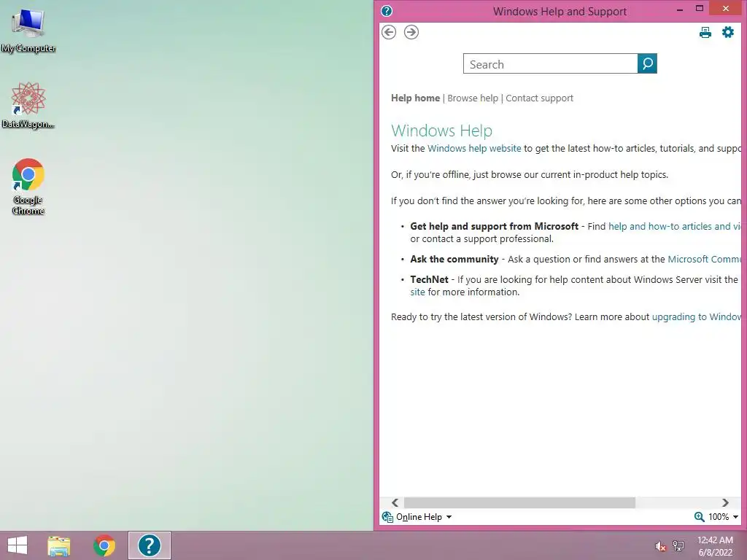Open help and how-to articles link
747x560 pixels.
pos(675,227)
